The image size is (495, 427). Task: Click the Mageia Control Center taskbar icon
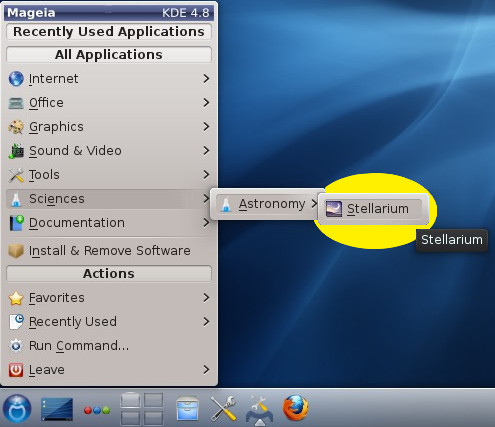[x=259, y=410]
